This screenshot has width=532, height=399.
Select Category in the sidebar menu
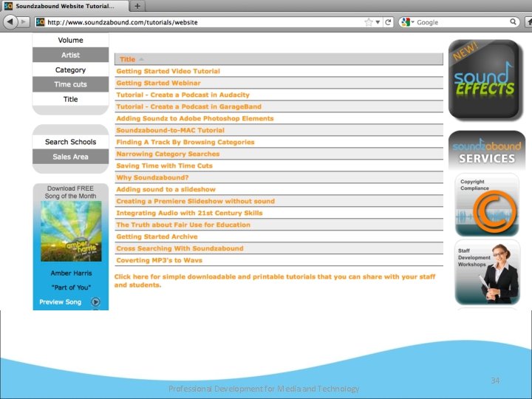click(71, 70)
